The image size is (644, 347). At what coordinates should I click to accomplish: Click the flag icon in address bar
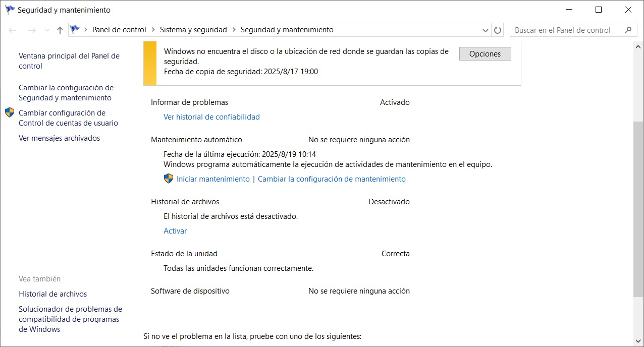75,30
